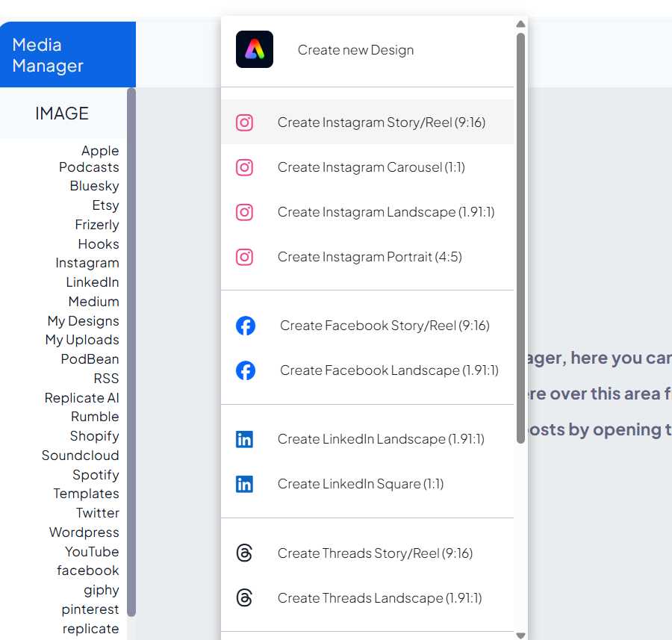Select Create Instagram Landscape (1.91:1)
672x640 pixels.
tap(367, 212)
